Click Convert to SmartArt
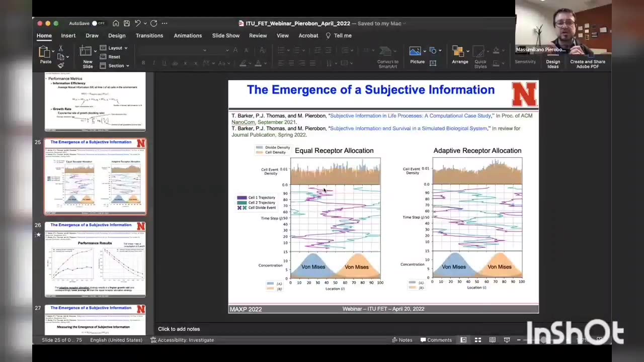The image size is (644, 362). [x=388, y=57]
